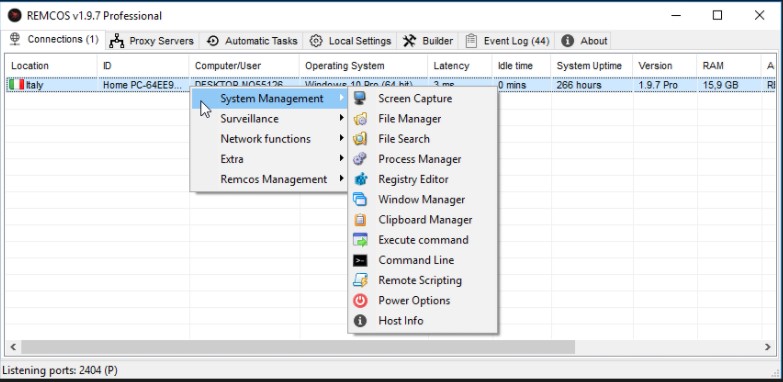The height and width of the screenshot is (382, 783).
Task: Expand the Network functions submenu arrow
Action: 342,138
